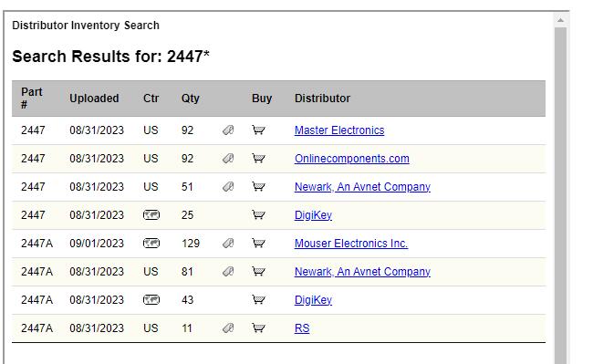The height and width of the screenshot is (364, 593).
Task: Click the Newark link for part 2447
Action: coord(362,187)
